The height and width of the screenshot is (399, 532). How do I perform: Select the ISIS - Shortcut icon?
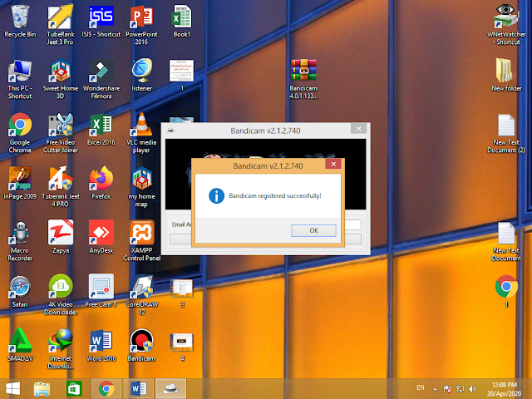click(101, 21)
